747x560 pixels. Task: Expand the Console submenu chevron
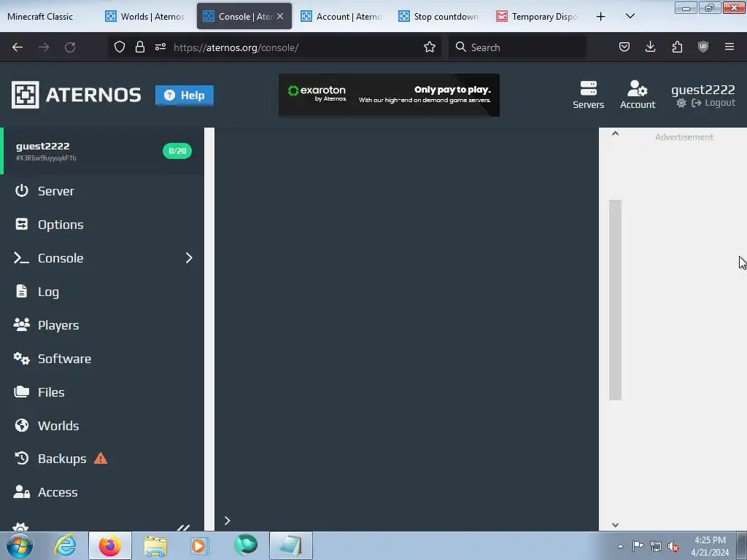[189, 258]
